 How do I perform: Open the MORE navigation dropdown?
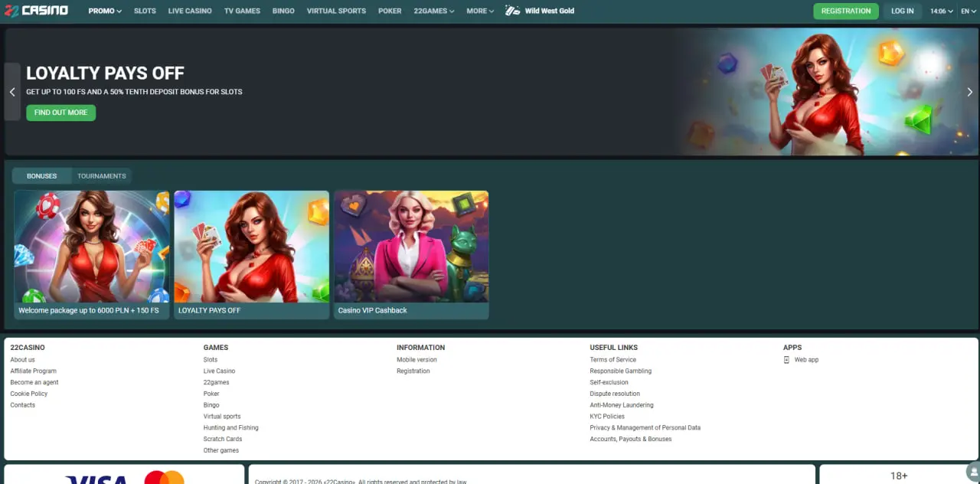tap(480, 11)
